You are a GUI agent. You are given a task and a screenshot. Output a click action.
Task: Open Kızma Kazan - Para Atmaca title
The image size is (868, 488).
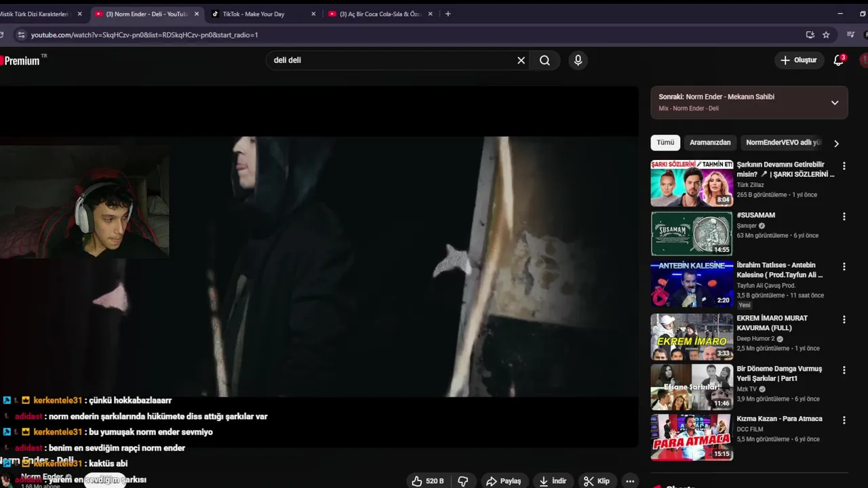click(779, 419)
